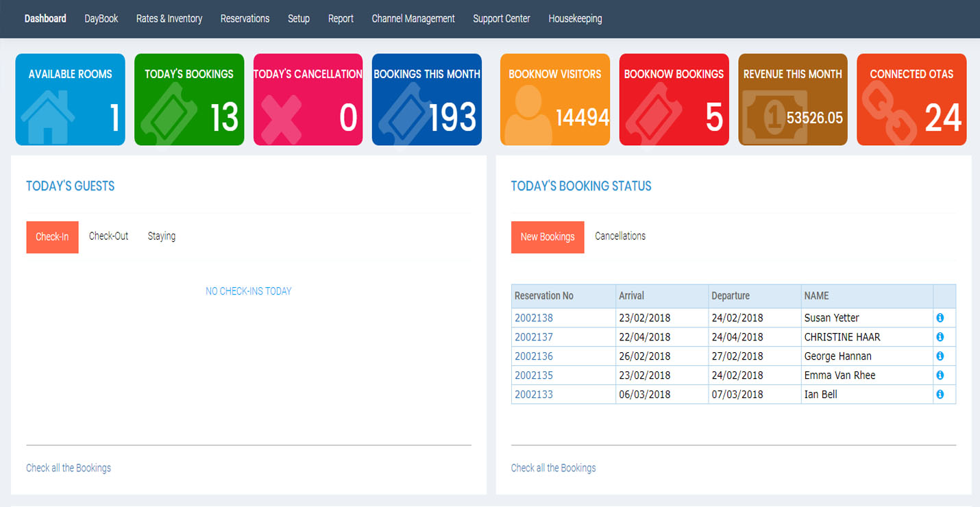Click the person icon in BookNow Visitors tile

528,118
